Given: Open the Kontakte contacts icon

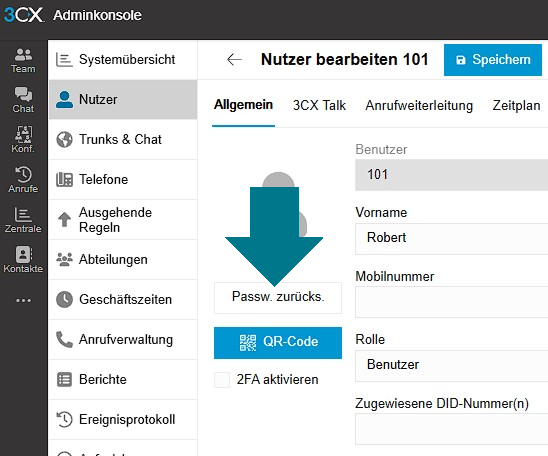Looking at the screenshot, I should (x=23, y=260).
